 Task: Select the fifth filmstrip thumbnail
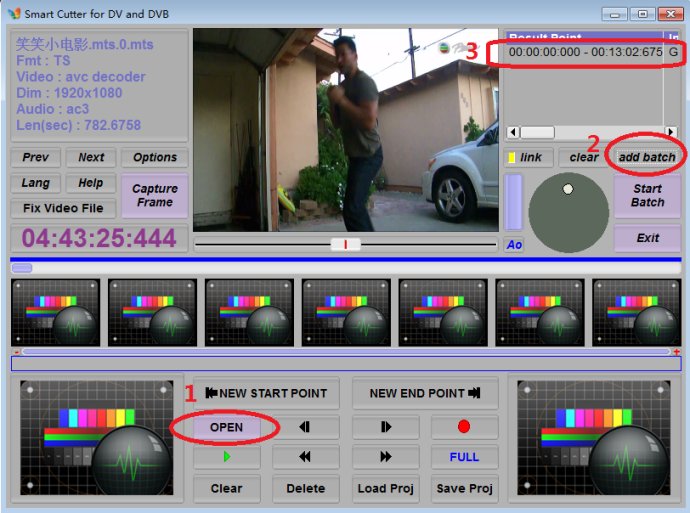(443, 312)
